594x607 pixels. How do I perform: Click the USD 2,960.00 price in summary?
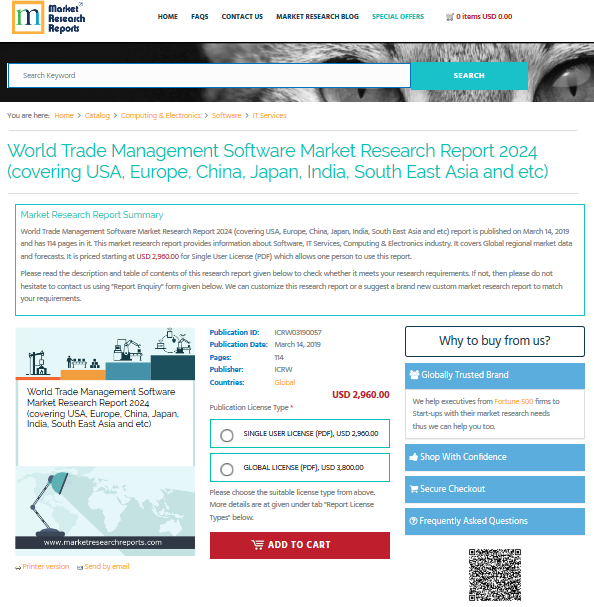tap(158, 256)
